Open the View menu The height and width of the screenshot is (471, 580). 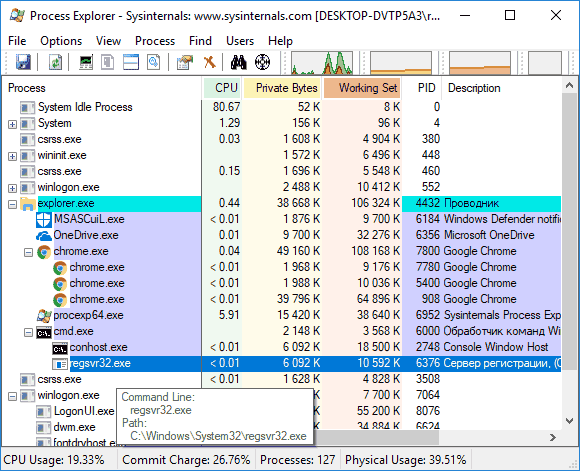[108, 41]
